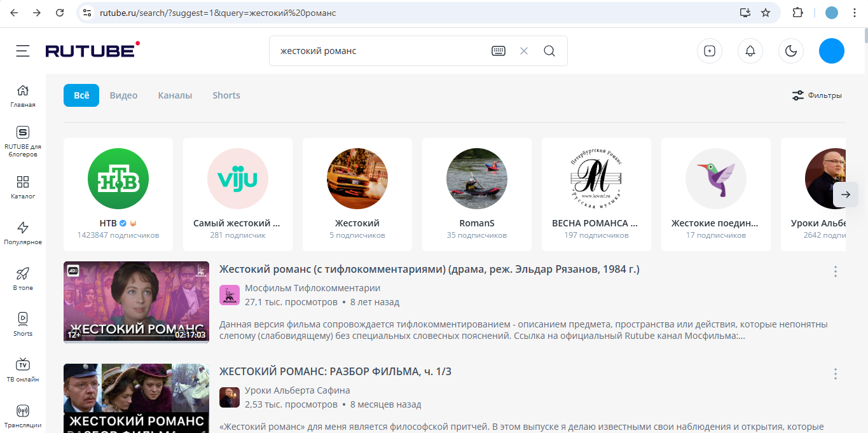Open the Chrome profile avatar
This screenshot has width=868, height=433.
[x=832, y=13]
